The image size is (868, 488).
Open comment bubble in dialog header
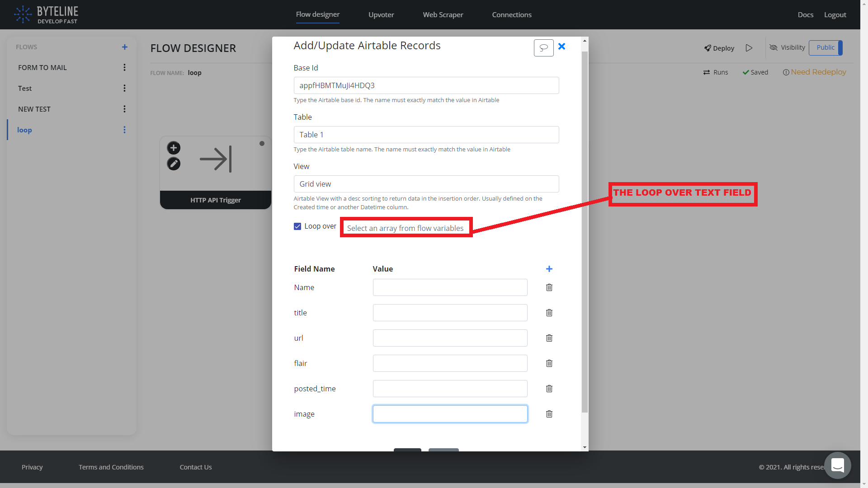(x=543, y=47)
